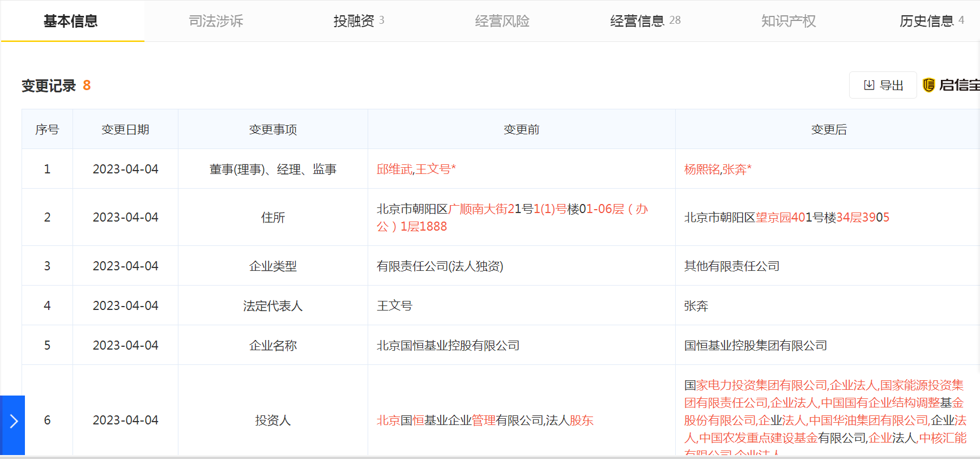This screenshot has height=459, width=980.
Task: Click the 启信宝 shield logo icon
Action: 929,85
